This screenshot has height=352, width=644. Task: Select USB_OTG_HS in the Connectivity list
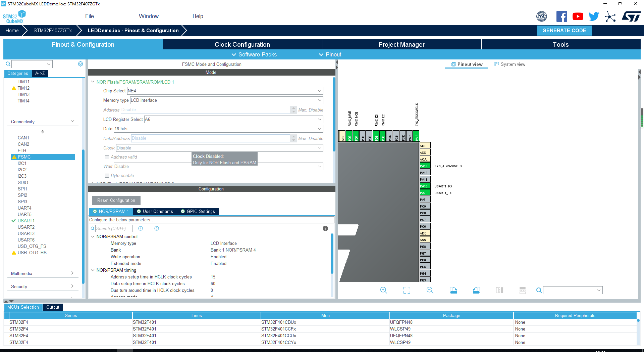pyautogui.click(x=32, y=253)
